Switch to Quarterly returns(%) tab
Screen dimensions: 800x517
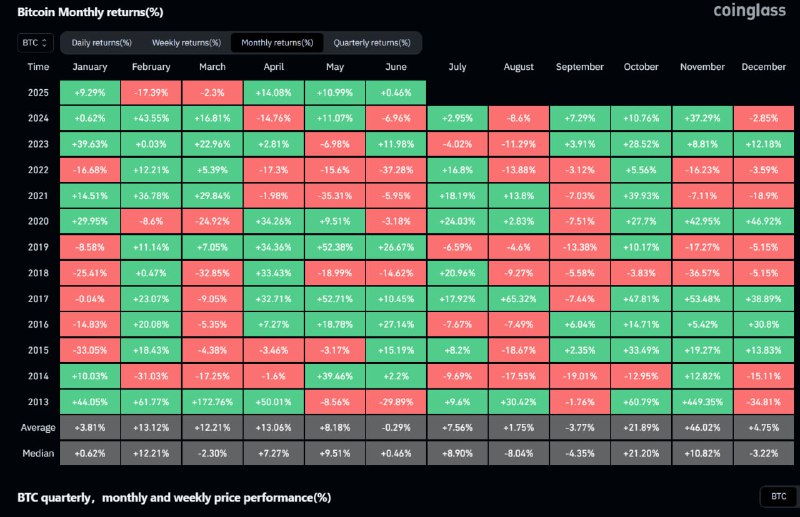372,43
